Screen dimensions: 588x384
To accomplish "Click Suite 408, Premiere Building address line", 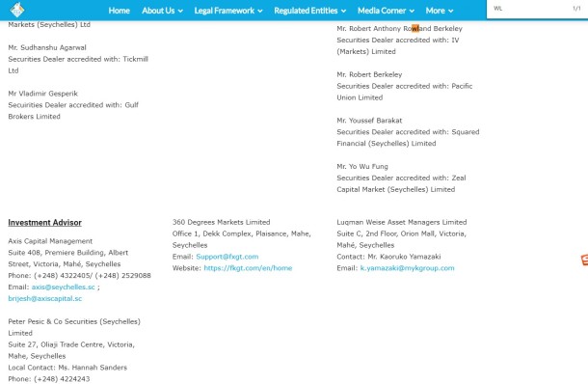I will point(68,253).
